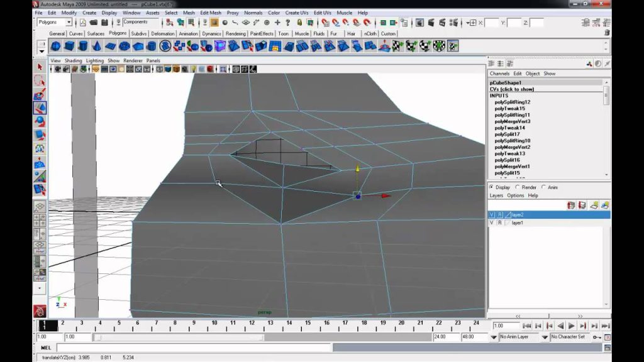Viewport: 644px width, 362px height.
Task: Create a polygon cylinder from shelf
Action: click(83, 46)
